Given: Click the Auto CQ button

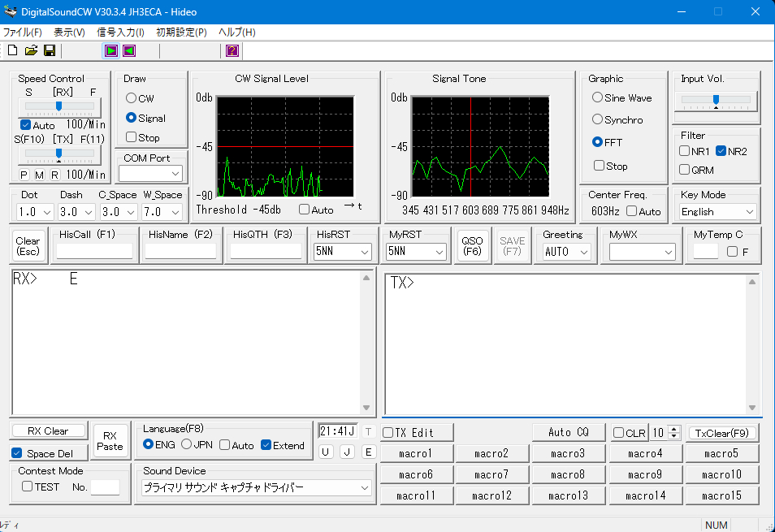Looking at the screenshot, I should click(568, 433).
